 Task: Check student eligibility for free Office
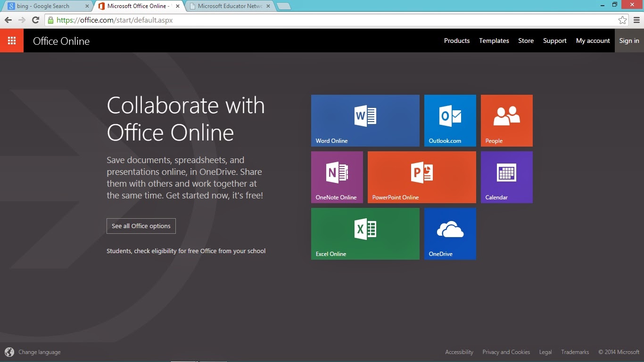(186, 251)
